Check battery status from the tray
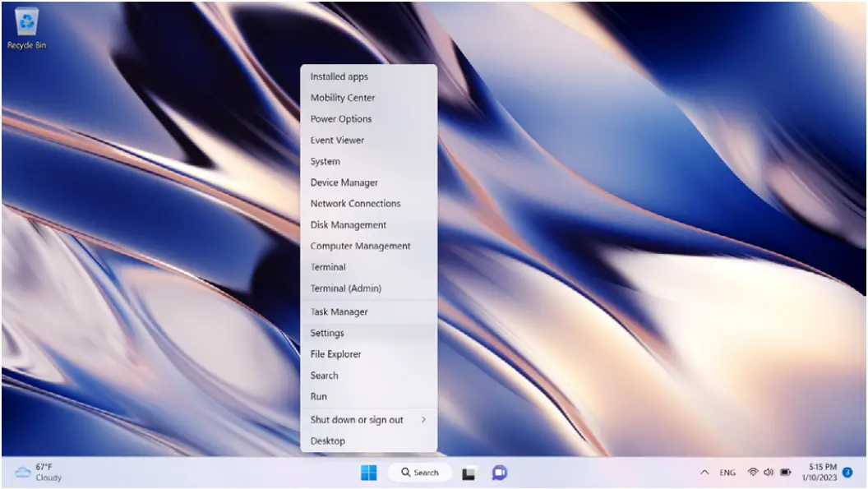 [x=785, y=473]
